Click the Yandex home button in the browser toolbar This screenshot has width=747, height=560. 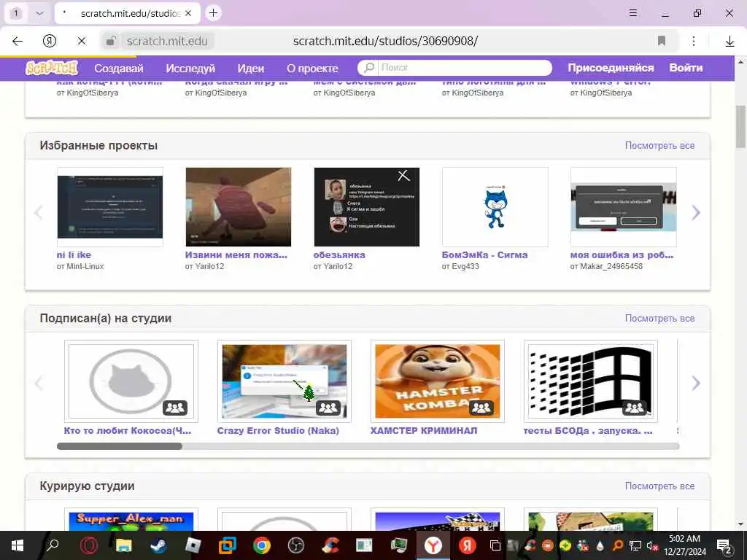point(50,41)
